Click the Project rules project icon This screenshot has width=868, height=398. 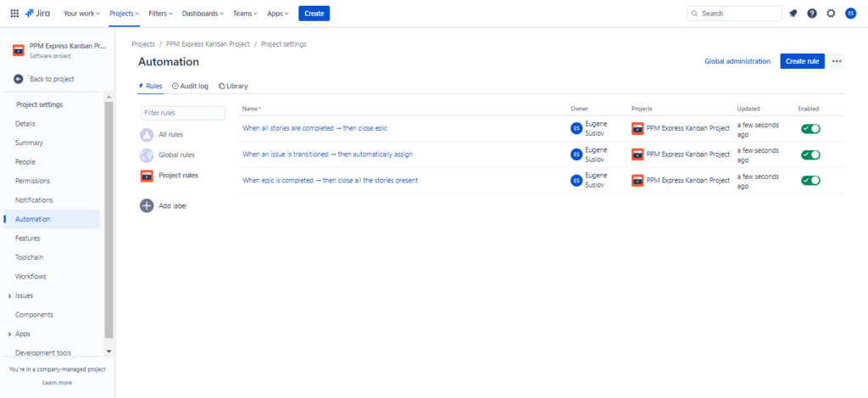pos(147,176)
